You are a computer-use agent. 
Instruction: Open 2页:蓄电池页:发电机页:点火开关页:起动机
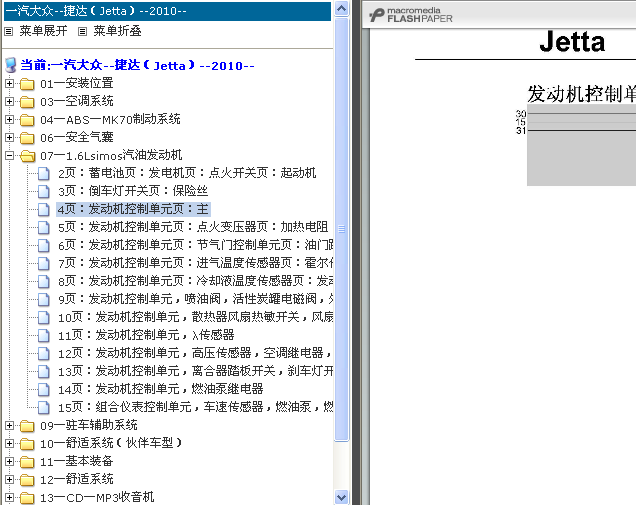[187, 173]
